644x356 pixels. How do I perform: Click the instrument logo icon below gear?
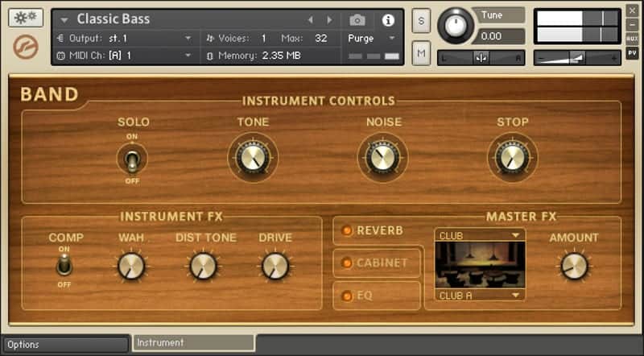26,47
